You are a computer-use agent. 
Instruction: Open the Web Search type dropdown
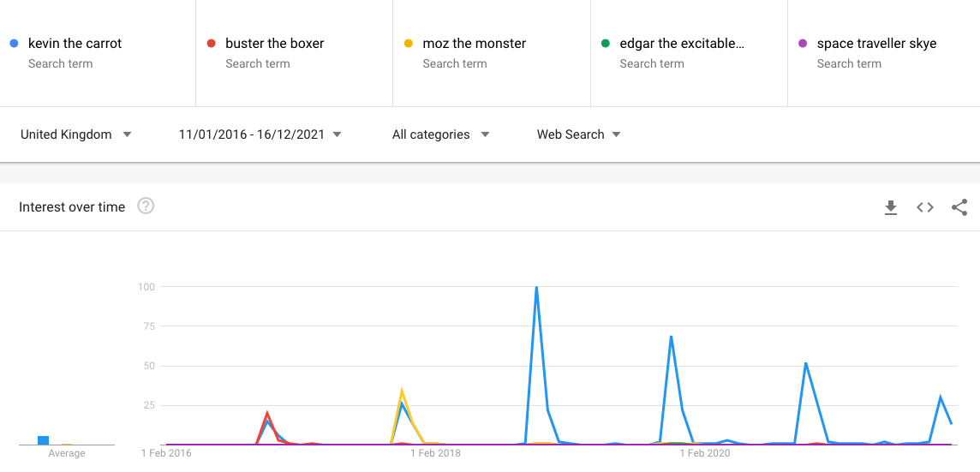pyautogui.click(x=579, y=134)
